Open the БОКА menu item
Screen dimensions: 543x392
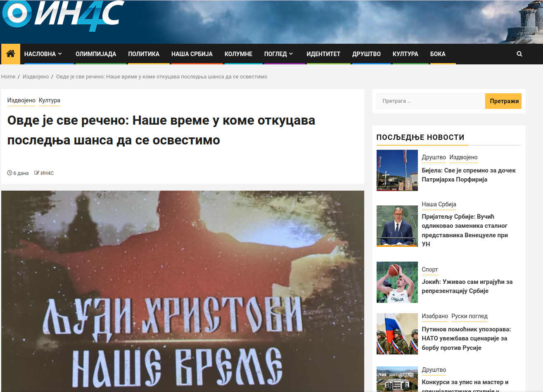tap(438, 54)
